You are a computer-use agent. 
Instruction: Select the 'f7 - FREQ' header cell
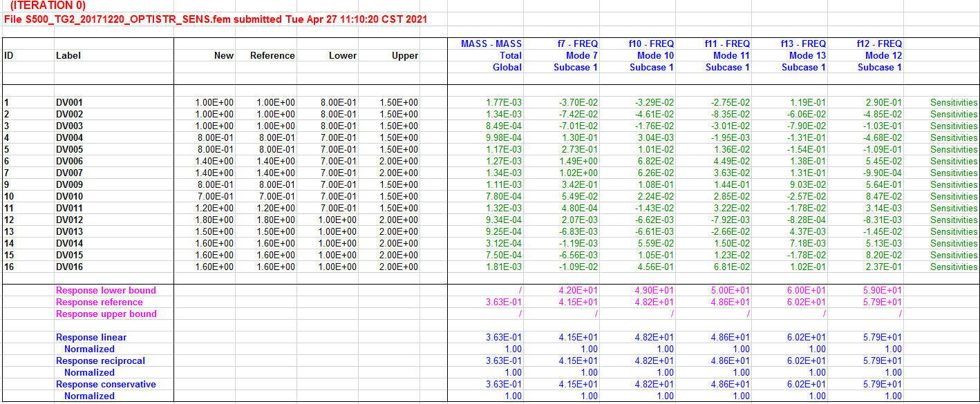coord(577,44)
